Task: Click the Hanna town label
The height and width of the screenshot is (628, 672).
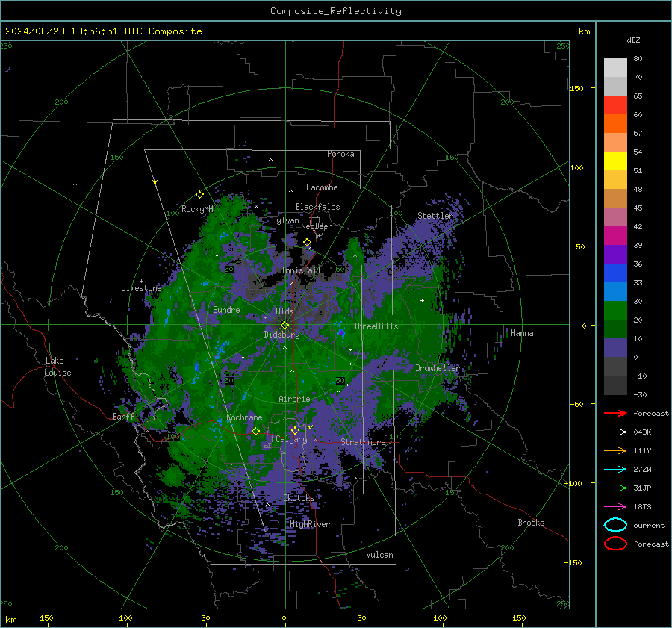Action: [x=522, y=333]
